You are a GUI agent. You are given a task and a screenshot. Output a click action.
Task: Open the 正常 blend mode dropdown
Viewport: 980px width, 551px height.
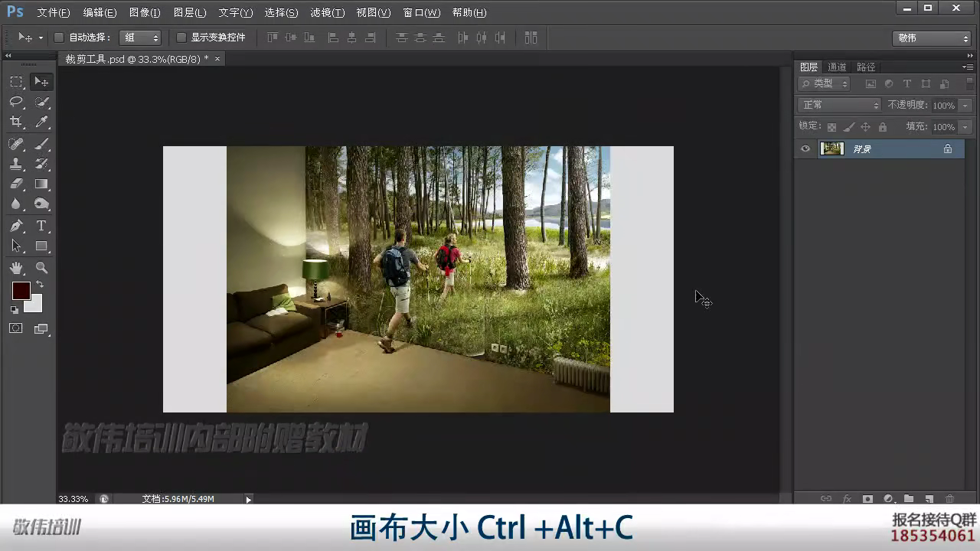(840, 105)
